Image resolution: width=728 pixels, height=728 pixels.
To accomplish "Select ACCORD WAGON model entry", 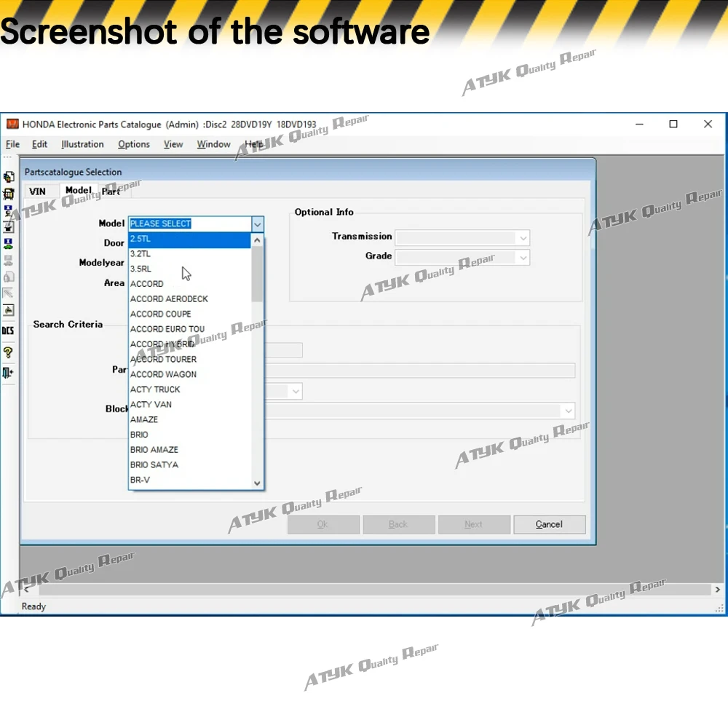I will tap(189, 375).
